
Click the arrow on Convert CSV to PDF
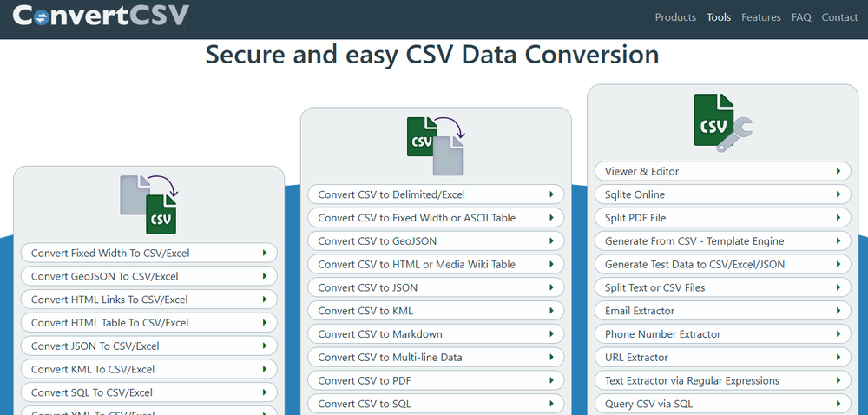(x=552, y=380)
